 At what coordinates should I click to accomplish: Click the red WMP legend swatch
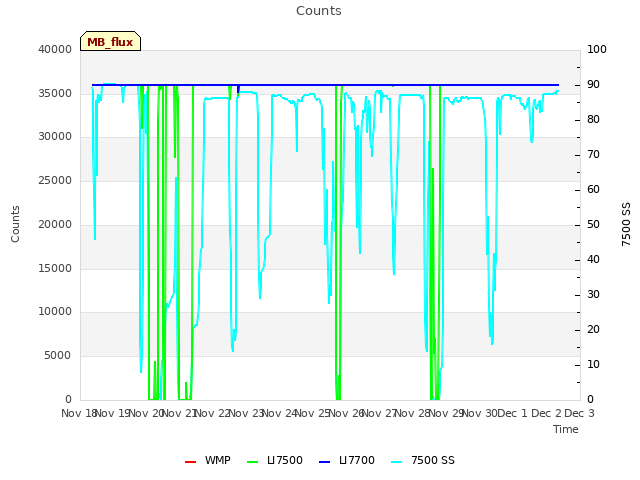tap(191, 462)
